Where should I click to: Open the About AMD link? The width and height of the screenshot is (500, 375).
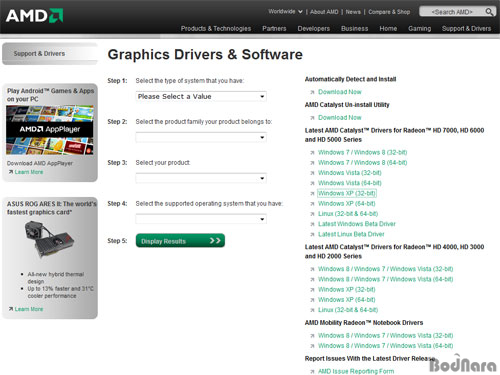324,12
